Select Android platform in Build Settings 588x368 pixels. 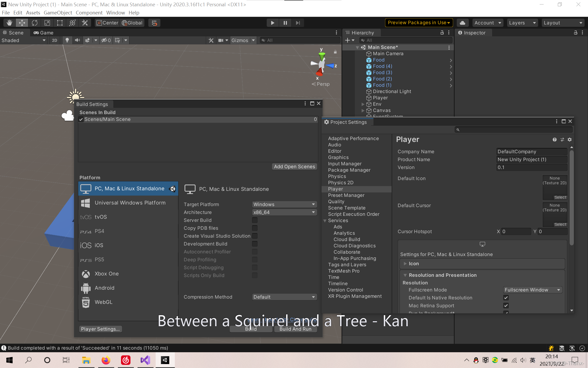(x=128, y=288)
